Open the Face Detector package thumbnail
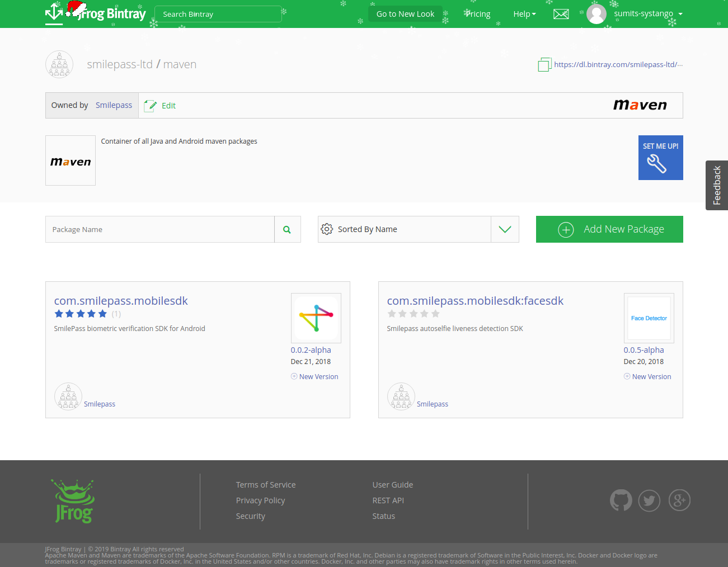The image size is (728, 567). 649,318
